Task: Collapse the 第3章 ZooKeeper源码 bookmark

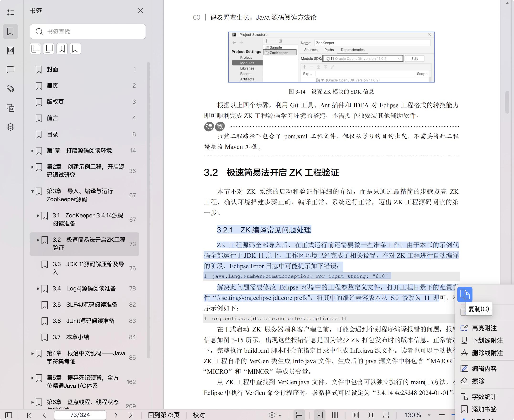Action: (x=32, y=191)
